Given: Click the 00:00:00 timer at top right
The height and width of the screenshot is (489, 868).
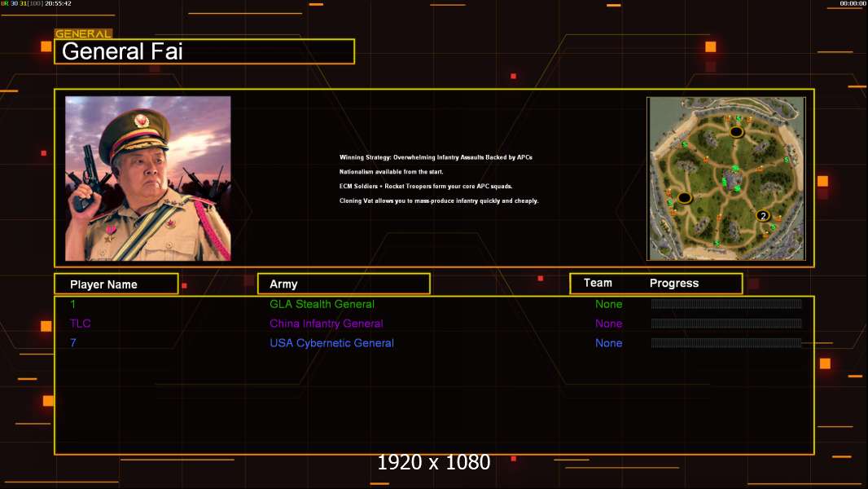Looking at the screenshot, I should coord(853,3).
